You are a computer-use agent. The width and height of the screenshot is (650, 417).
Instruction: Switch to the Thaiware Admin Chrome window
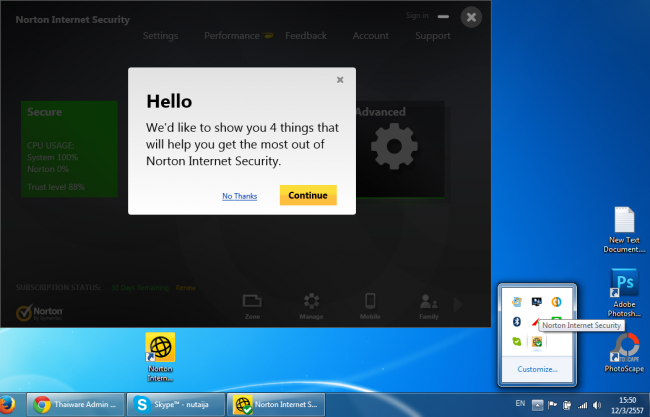coord(76,405)
